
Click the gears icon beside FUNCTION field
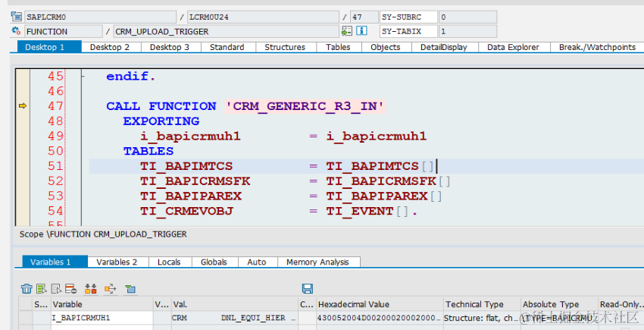(x=17, y=31)
